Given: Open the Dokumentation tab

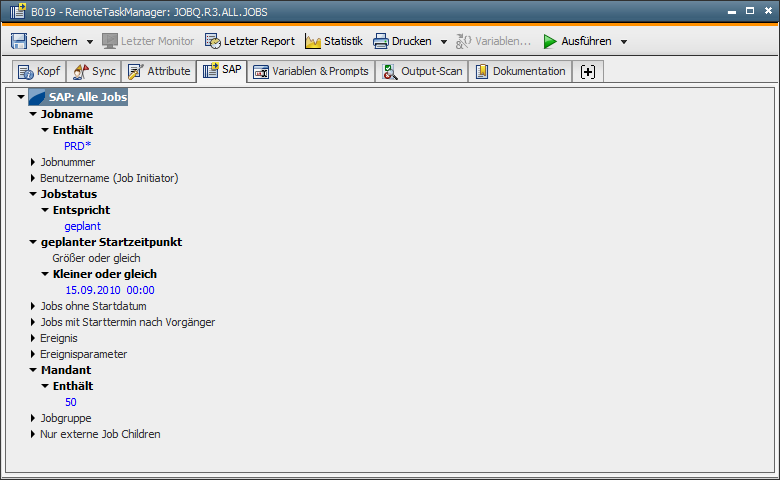Looking at the screenshot, I should point(520,72).
